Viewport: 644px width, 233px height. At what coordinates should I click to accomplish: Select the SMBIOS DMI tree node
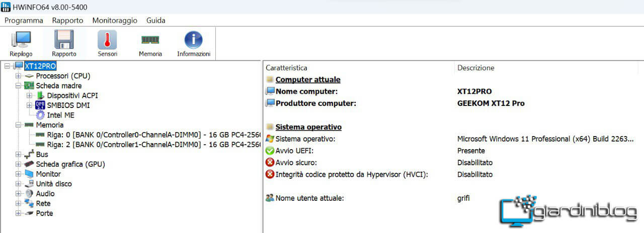pos(68,105)
